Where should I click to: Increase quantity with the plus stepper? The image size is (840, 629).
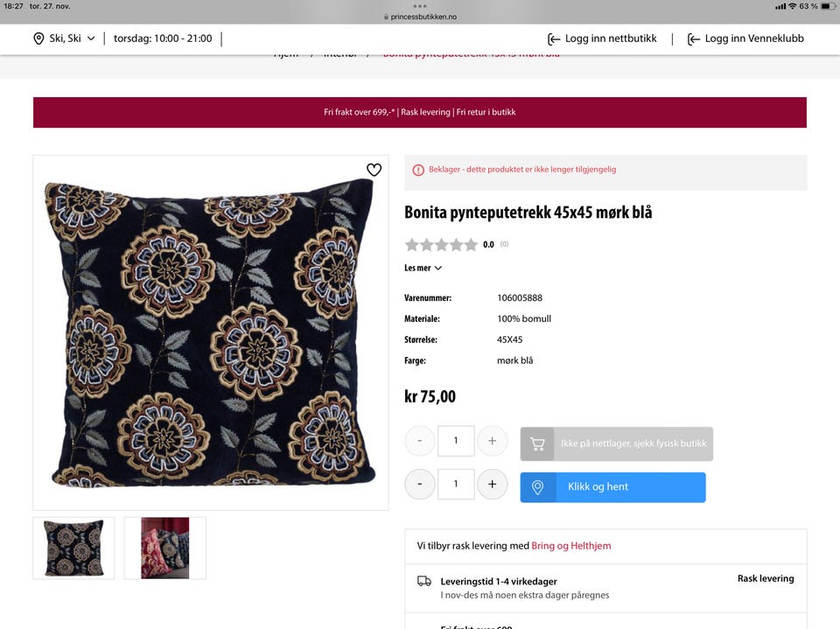coord(493,441)
